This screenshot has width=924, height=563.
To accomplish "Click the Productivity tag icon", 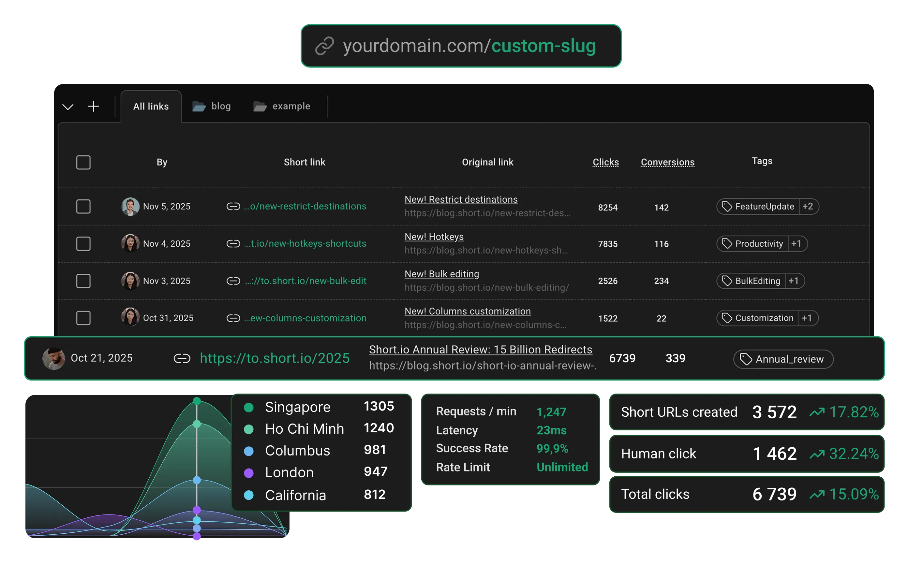I will coord(727,244).
